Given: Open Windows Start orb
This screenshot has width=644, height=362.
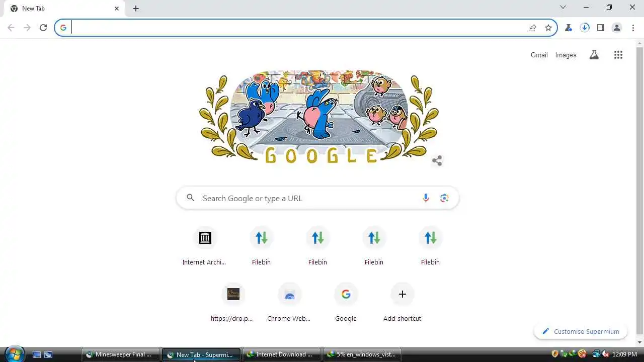Looking at the screenshot, I should pyautogui.click(x=14, y=353).
